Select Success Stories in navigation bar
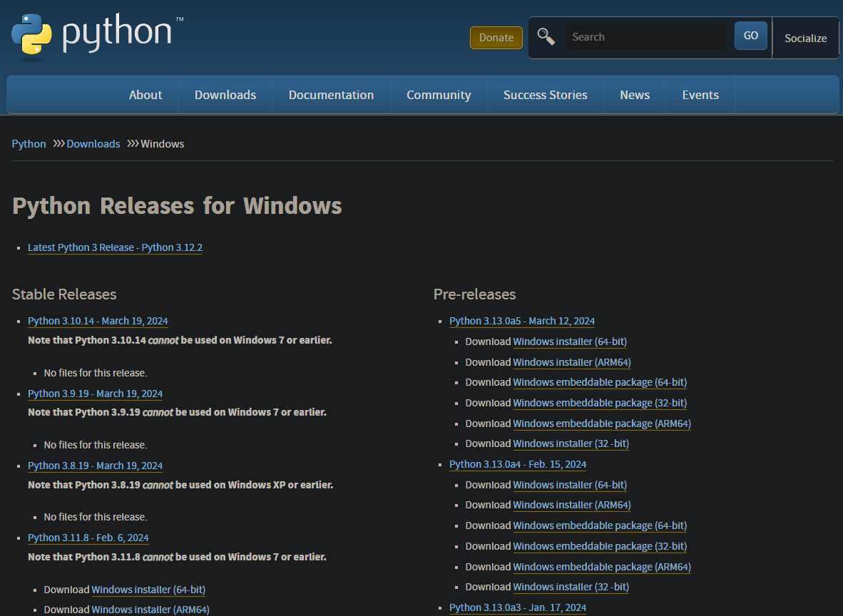 click(546, 95)
